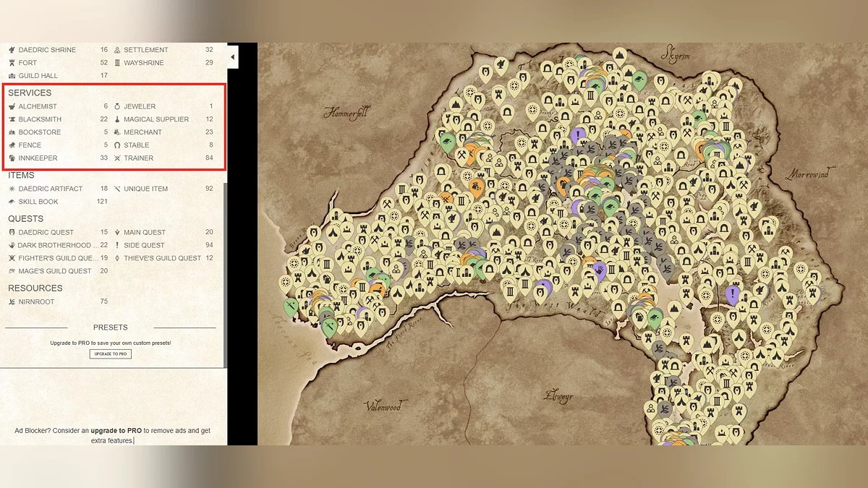Image resolution: width=868 pixels, height=488 pixels.
Task: Toggle Trainer markers visibility
Action: point(138,158)
